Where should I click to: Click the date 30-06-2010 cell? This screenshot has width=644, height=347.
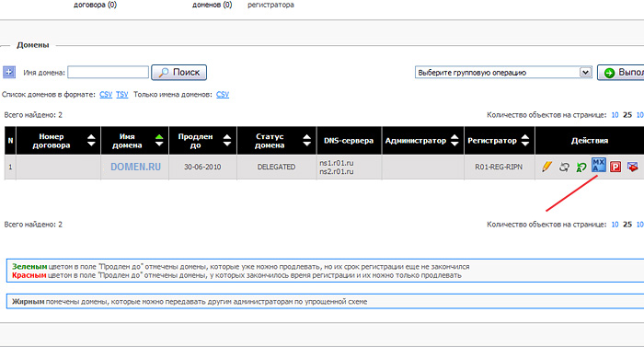tap(202, 167)
